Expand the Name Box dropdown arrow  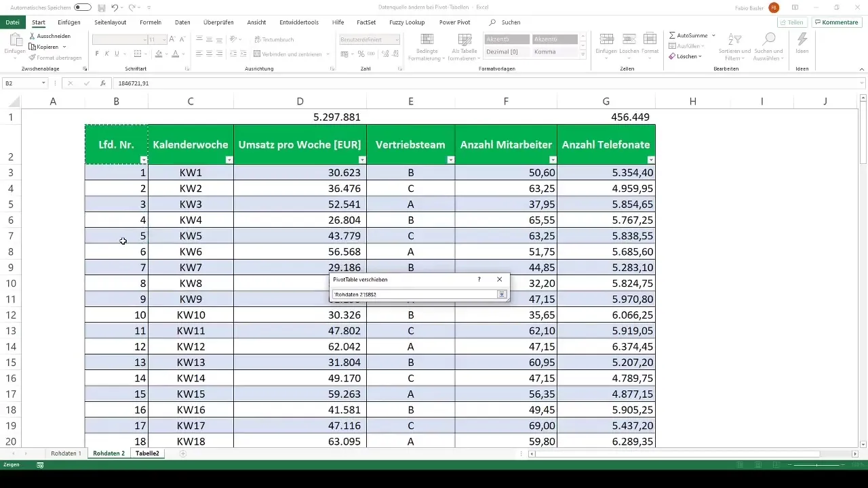point(43,83)
